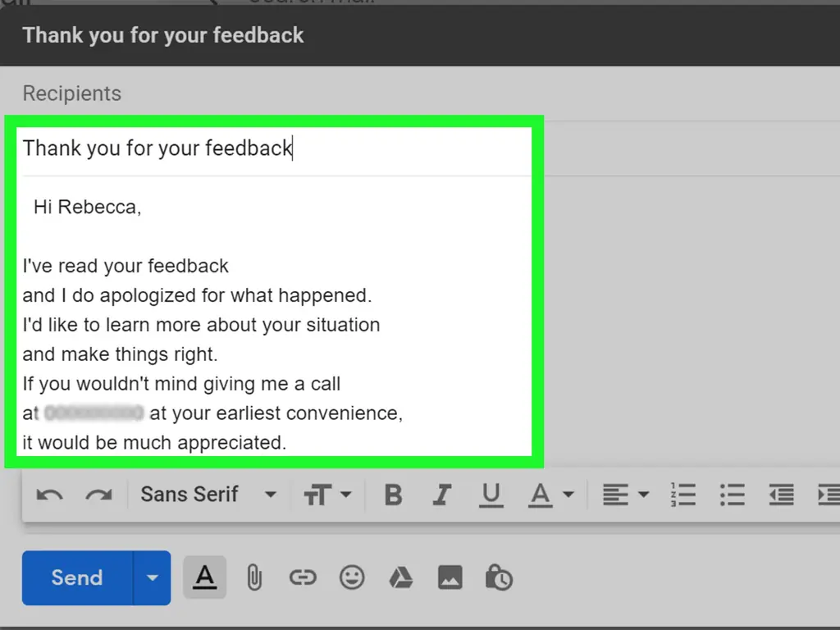Image resolution: width=840 pixels, height=630 pixels.
Task: Open the Sans Serif font dropdown
Action: click(x=208, y=494)
